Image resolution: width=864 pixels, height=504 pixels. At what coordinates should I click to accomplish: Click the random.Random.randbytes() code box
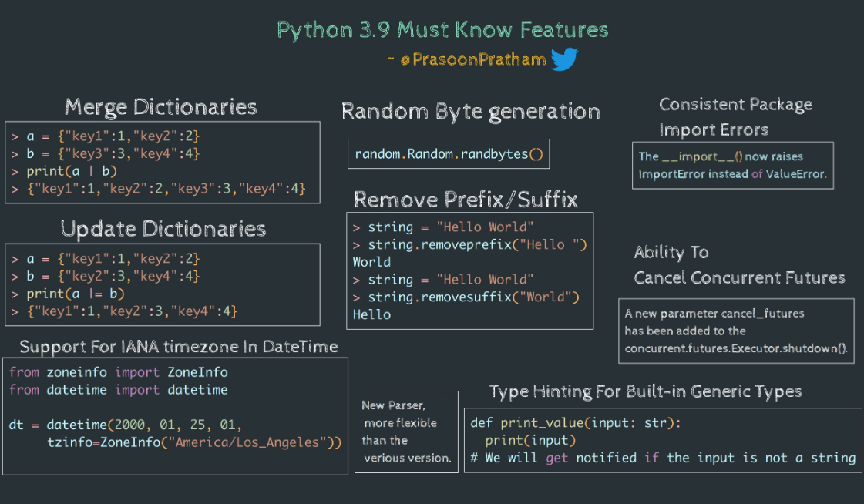[x=449, y=154]
